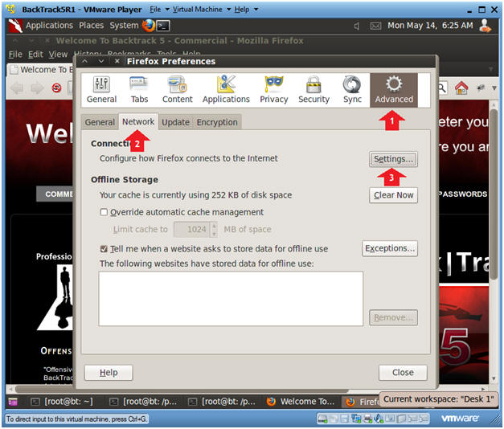
Task: Click the Help button in preferences
Action: click(109, 373)
